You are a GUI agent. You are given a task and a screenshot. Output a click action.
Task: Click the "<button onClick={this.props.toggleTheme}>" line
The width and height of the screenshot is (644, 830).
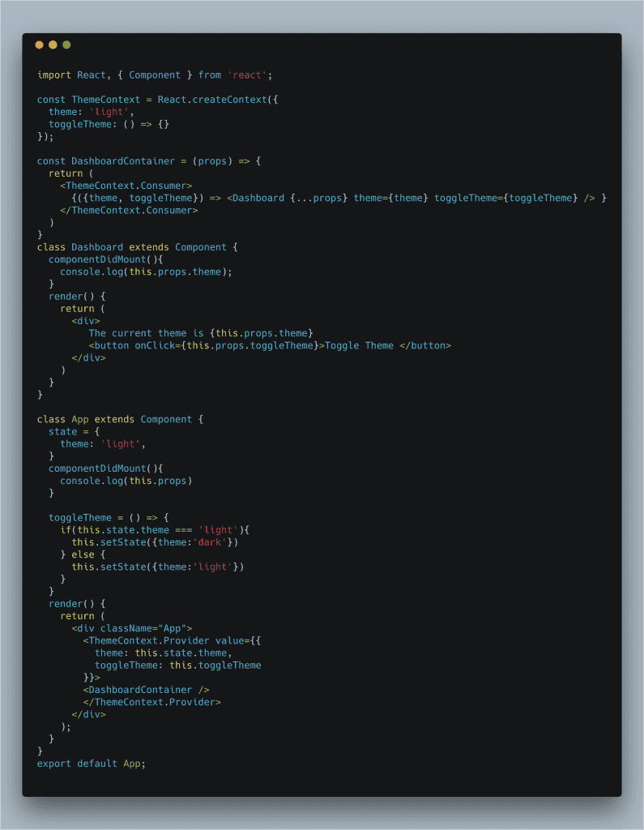[270, 345]
